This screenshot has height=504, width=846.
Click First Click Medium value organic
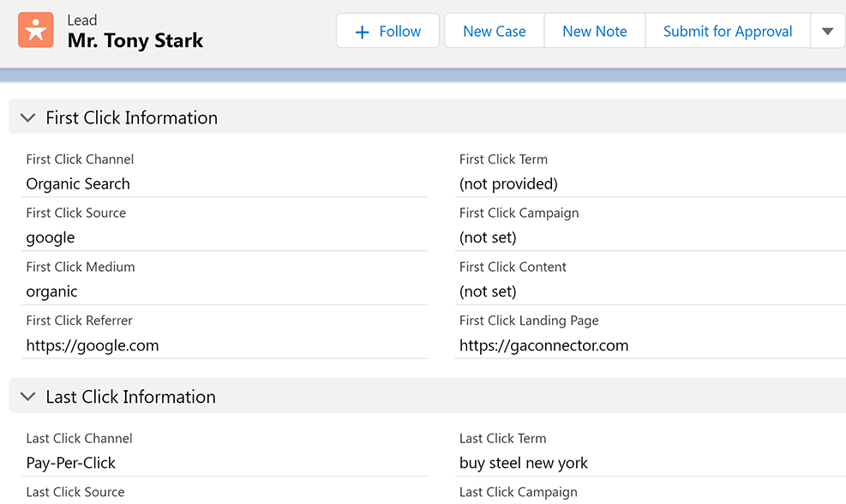[x=52, y=291]
